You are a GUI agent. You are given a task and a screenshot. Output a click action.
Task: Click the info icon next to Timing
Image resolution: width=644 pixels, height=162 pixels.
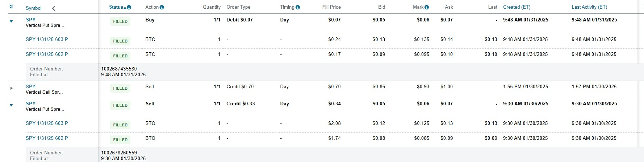click(x=298, y=7)
